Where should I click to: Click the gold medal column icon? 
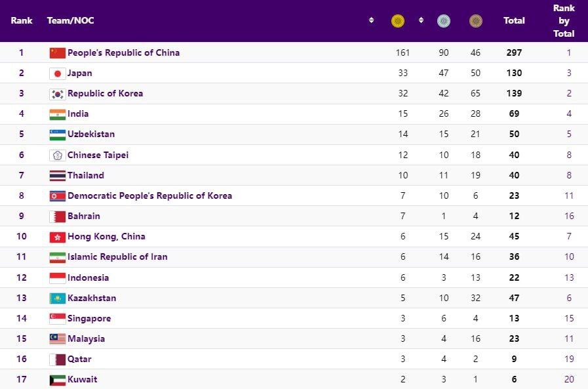398,21
